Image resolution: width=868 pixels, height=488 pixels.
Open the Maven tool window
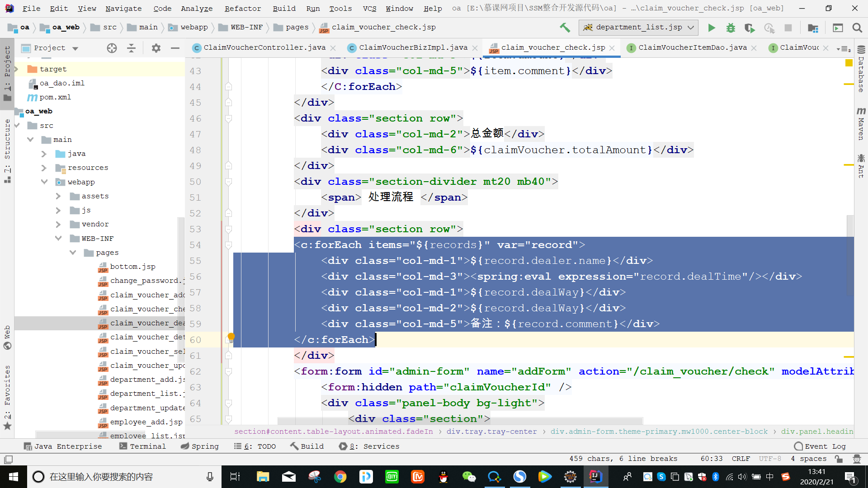tap(861, 123)
